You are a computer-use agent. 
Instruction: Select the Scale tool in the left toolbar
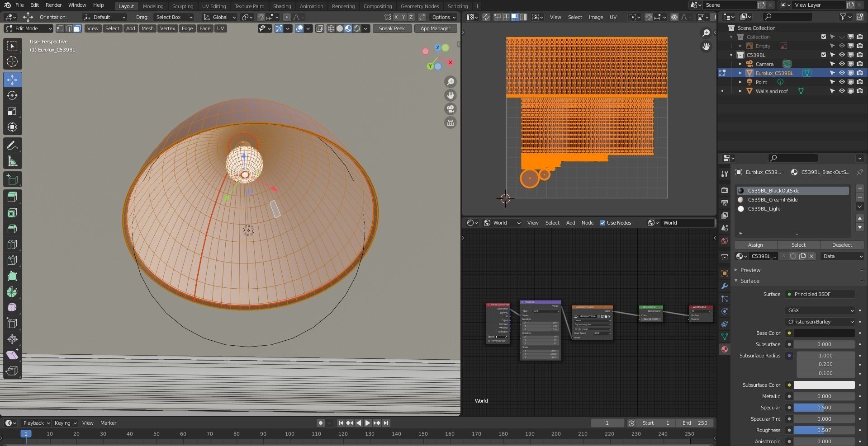12,111
